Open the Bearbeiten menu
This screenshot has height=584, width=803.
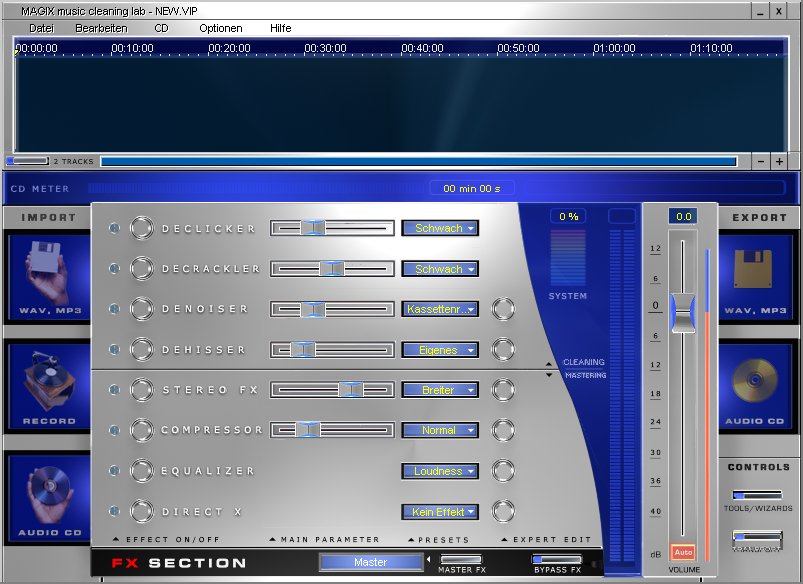click(x=101, y=28)
